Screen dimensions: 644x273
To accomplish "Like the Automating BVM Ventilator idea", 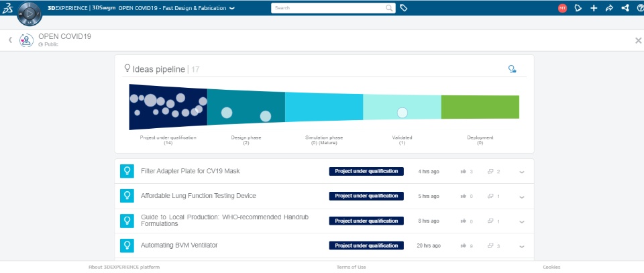I will 464,246.
